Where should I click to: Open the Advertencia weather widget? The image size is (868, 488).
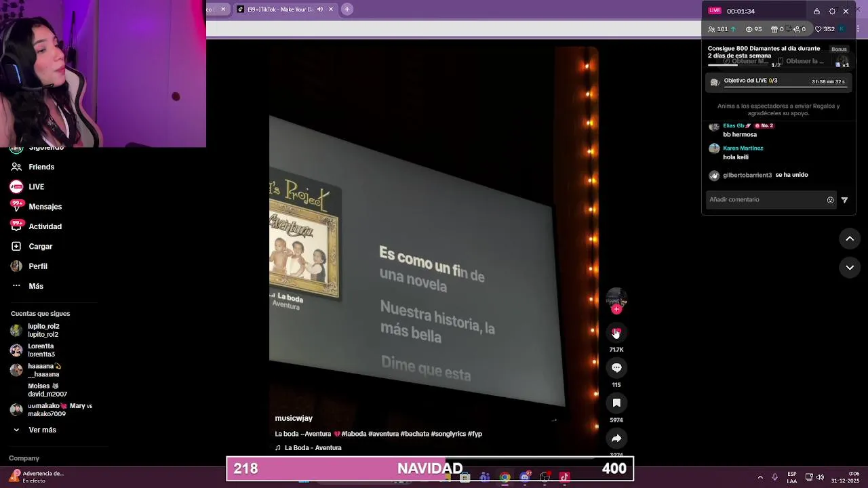[x=36, y=477]
